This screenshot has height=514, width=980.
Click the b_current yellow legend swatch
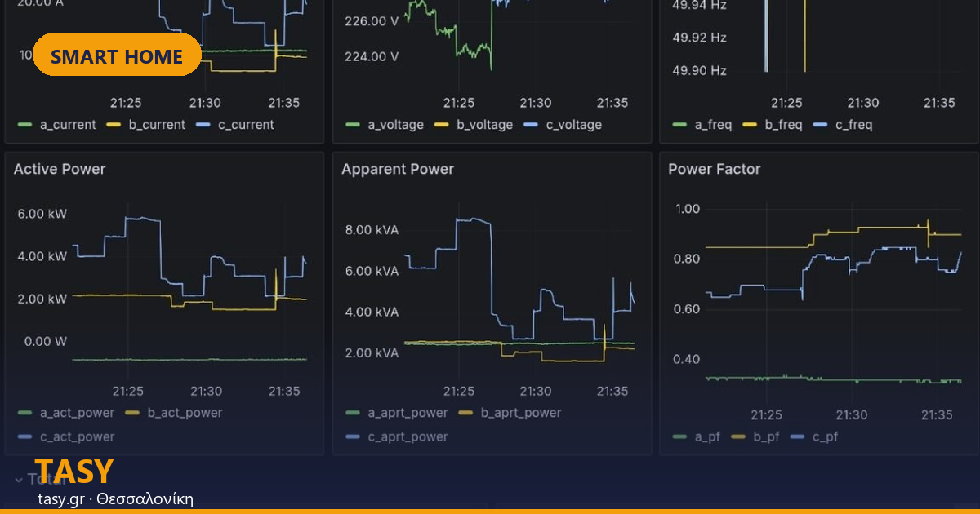114,125
